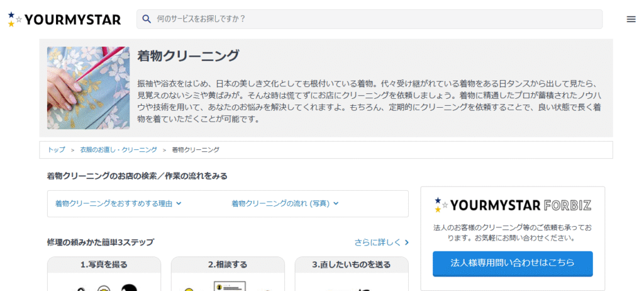
Task: Click the YOURMYSTAR logo in the header
Action: click(x=64, y=20)
